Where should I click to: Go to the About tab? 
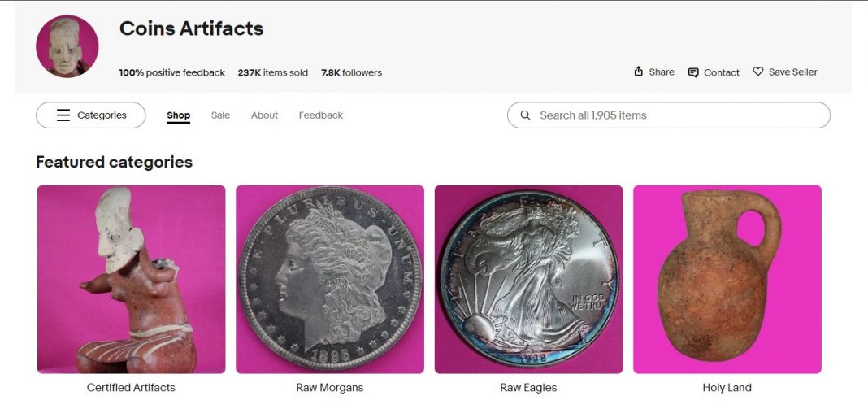264,115
